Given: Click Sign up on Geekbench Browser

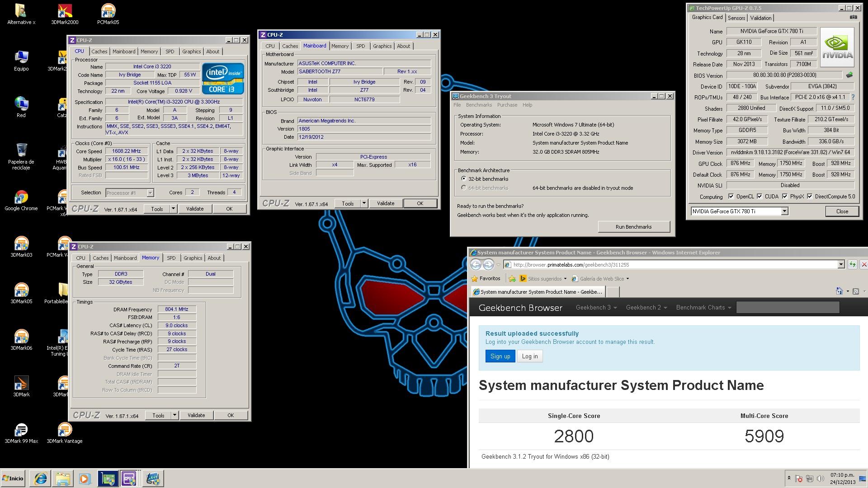Looking at the screenshot, I should 500,356.
